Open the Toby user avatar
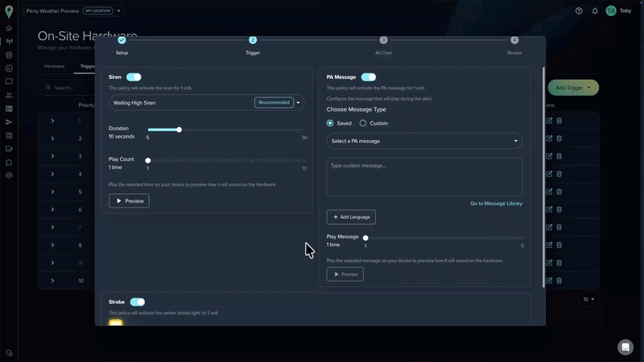Image resolution: width=644 pixels, height=362 pixels. (611, 11)
